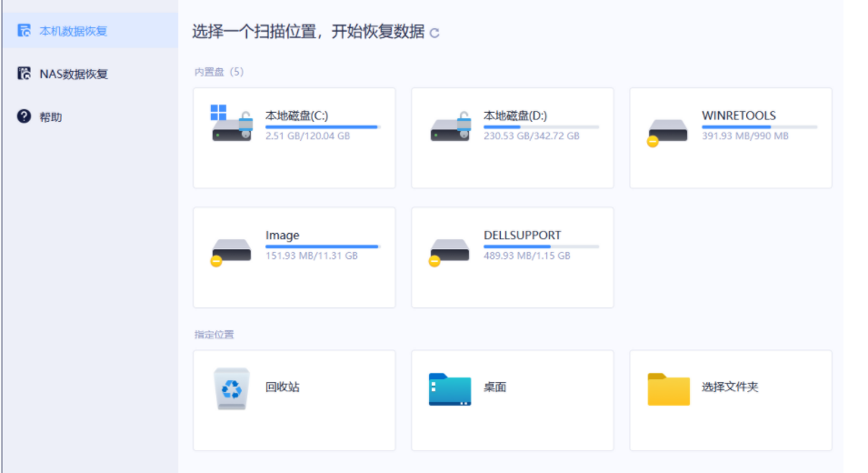The height and width of the screenshot is (473, 868).
Task: Click the WINRETOOLS partition drive icon
Action: tap(668, 131)
